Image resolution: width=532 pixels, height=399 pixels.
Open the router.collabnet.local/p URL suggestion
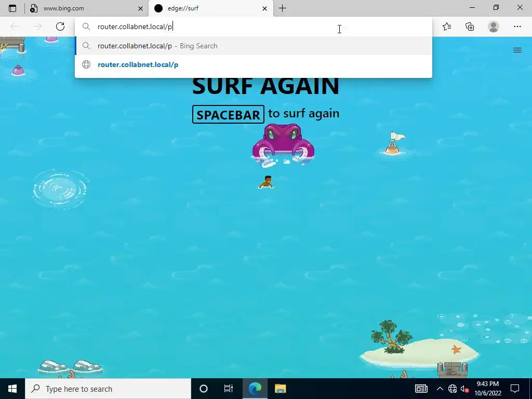(253, 64)
